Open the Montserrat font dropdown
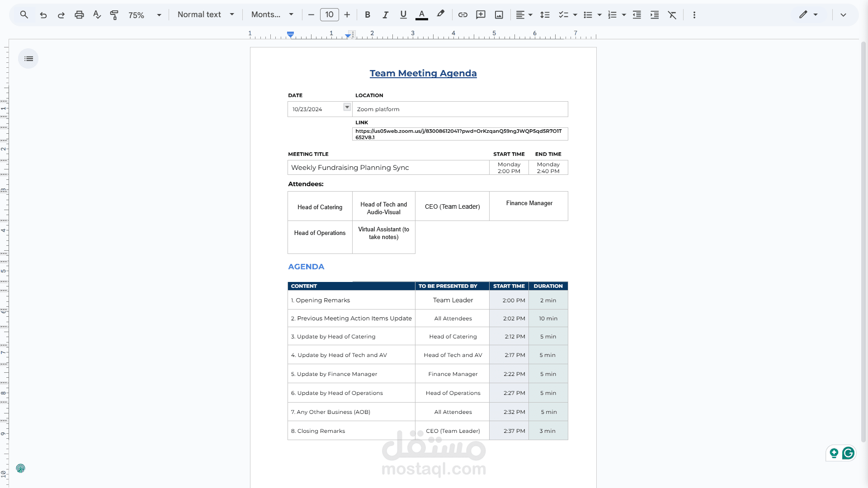The image size is (868, 488). 272,14
